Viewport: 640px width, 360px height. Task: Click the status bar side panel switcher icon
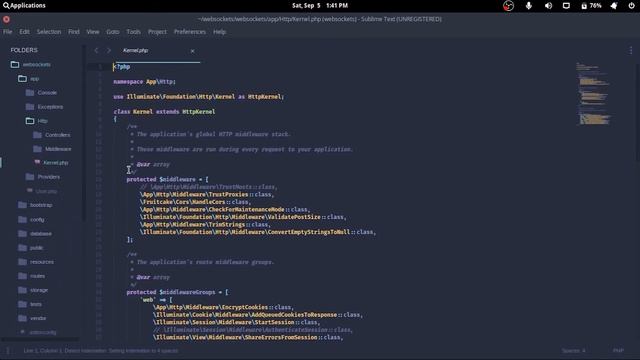(x=7, y=351)
